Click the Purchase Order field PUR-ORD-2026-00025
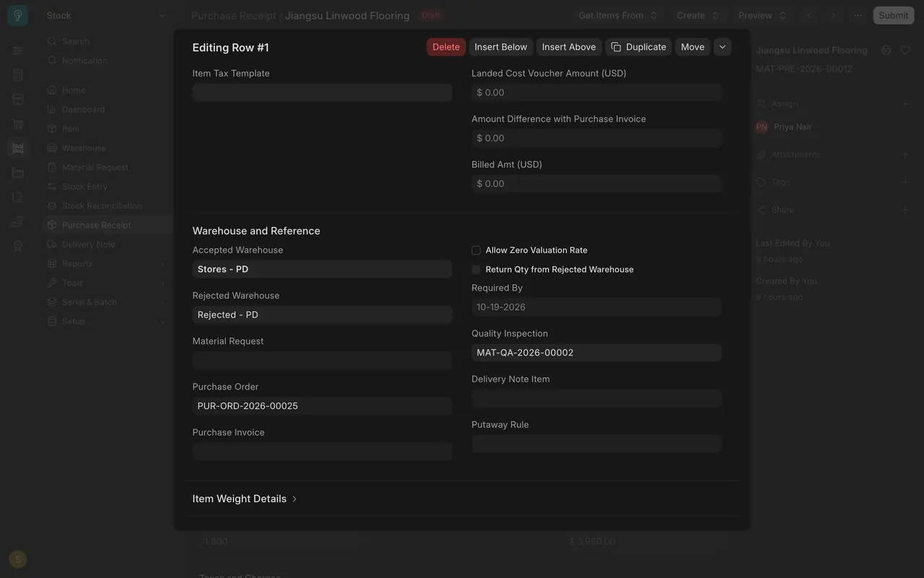924x578 pixels. pos(322,405)
